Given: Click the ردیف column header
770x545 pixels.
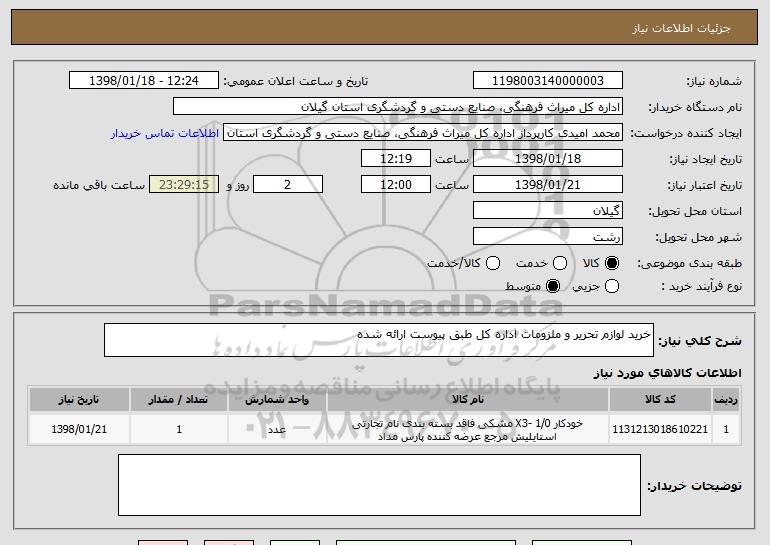Looking at the screenshot, I should tap(726, 400).
